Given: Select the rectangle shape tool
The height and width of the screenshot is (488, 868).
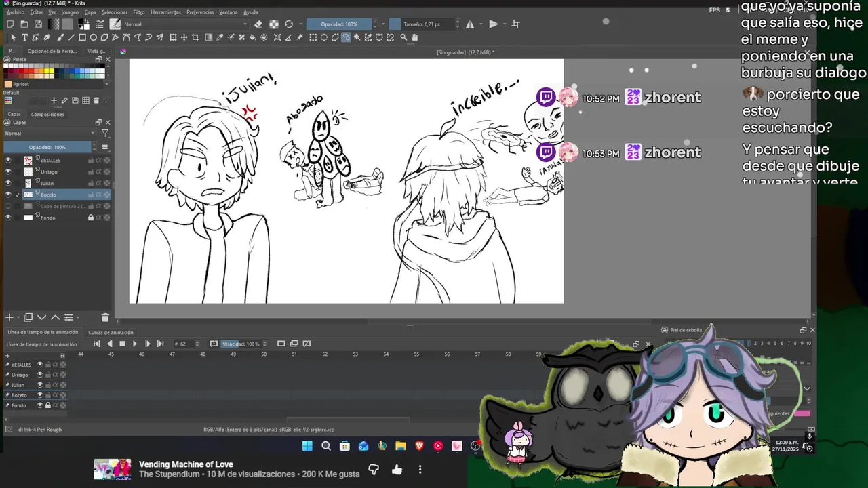Looking at the screenshot, I should click(x=82, y=37).
